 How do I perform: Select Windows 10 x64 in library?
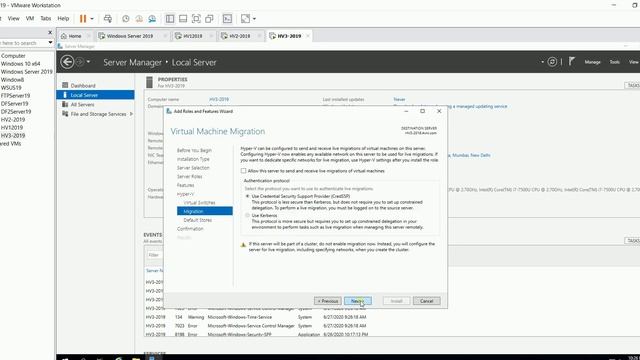[20, 64]
